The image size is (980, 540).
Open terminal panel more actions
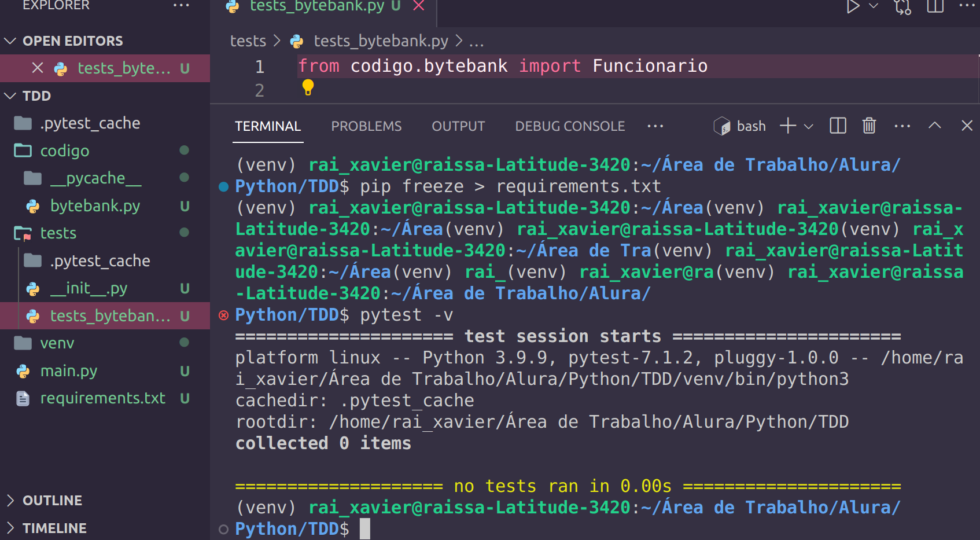[902, 126]
